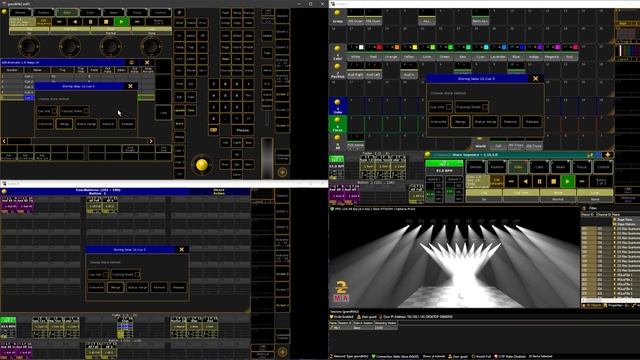Click the Group pool yellow ball icon

point(337,13)
